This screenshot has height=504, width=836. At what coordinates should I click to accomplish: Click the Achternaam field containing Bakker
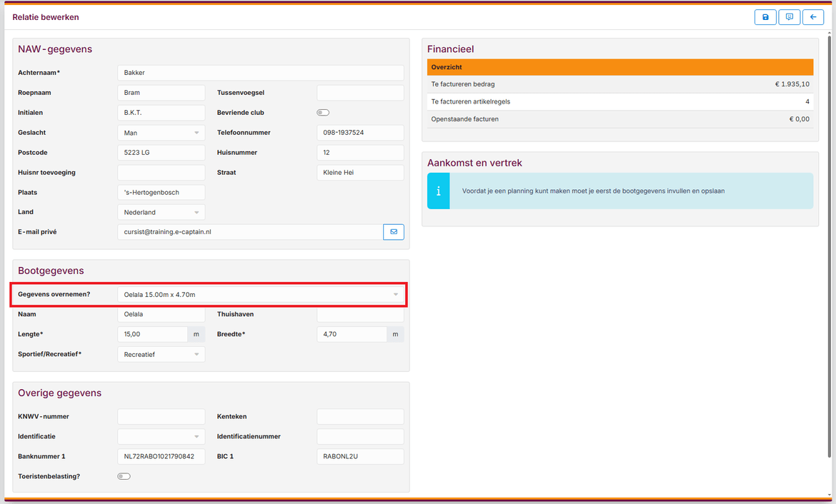[260, 73]
